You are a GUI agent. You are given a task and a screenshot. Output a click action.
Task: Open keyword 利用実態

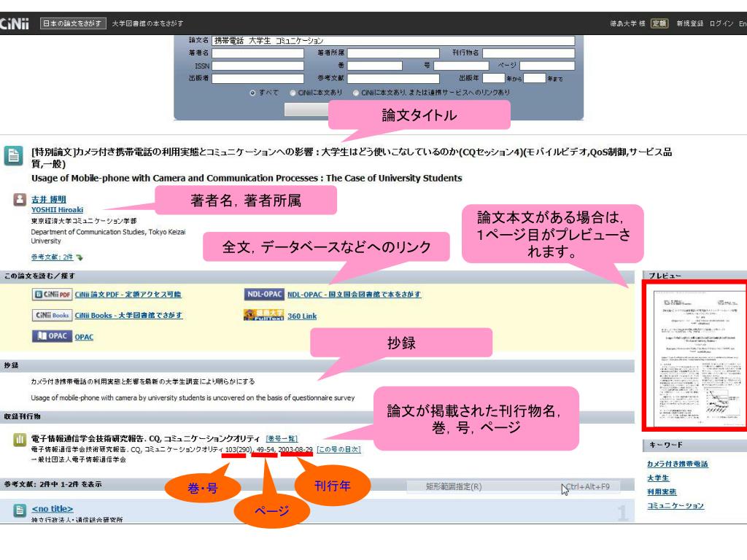coord(662,492)
